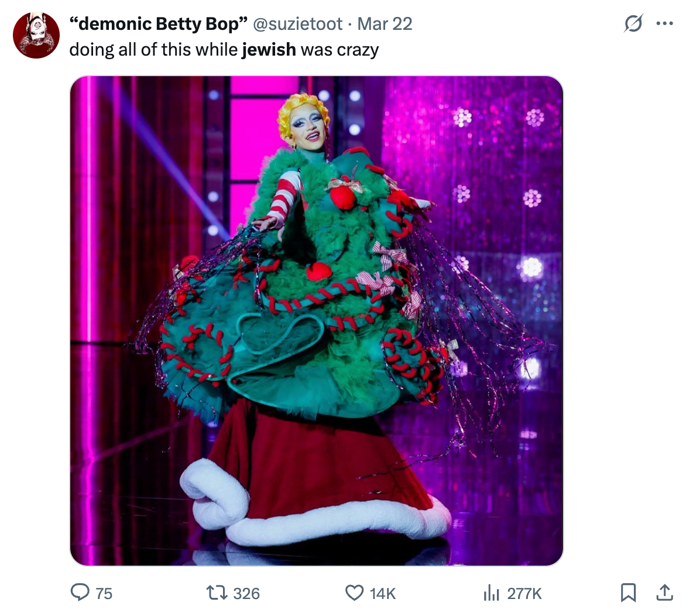Click the Grok slashed-circle icon
Image resolution: width=693 pixels, height=616 pixels.
pyautogui.click(x=633, y=23)
